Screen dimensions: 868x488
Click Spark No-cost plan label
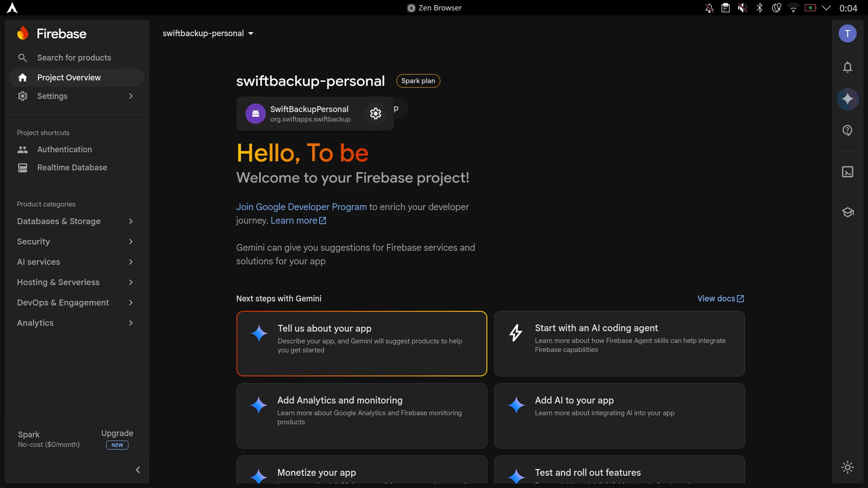(x=49, y=439)
